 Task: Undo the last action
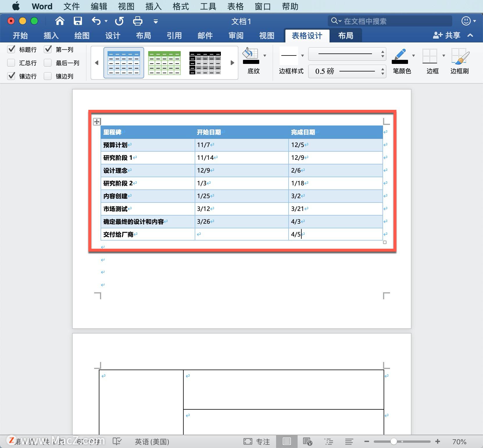(96, 21)
